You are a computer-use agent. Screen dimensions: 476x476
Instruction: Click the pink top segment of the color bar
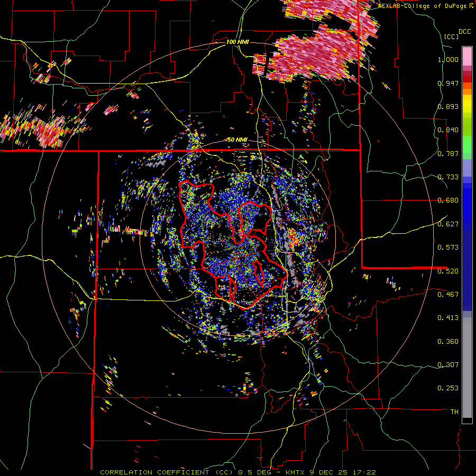(467, 56)
